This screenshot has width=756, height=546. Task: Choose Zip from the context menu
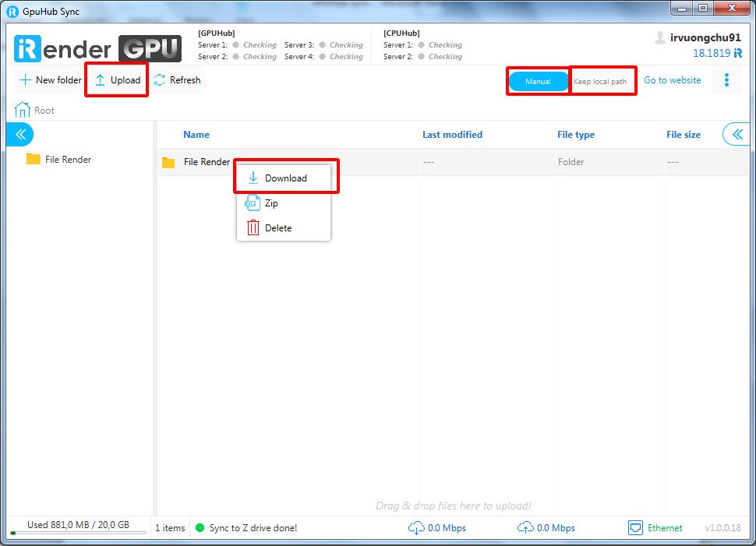(x=270, y=203)
